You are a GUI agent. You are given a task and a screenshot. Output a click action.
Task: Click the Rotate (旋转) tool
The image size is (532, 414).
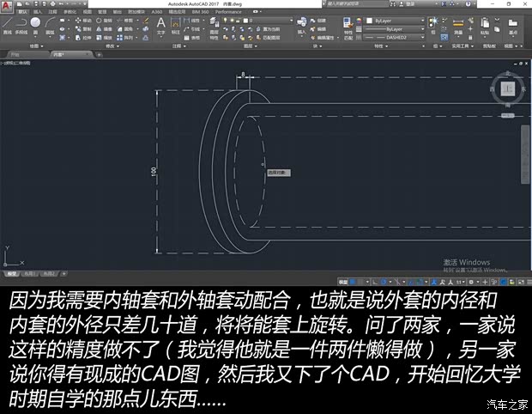point(104,21)
